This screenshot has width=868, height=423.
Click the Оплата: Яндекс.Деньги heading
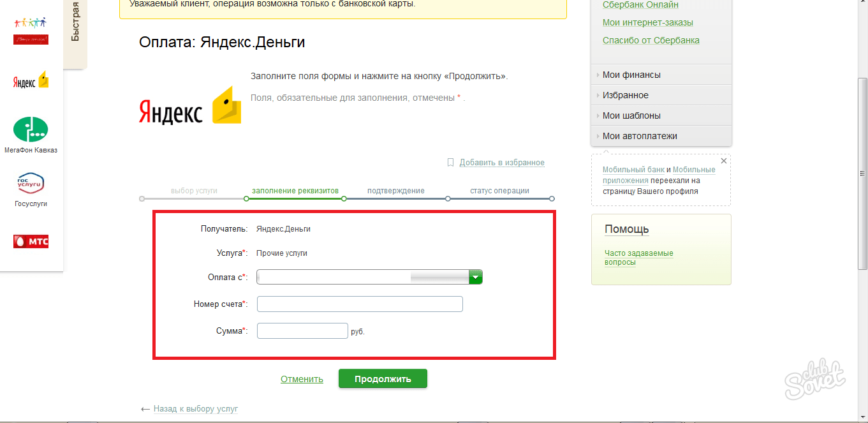pyautogui.click(x=222, y=43)
